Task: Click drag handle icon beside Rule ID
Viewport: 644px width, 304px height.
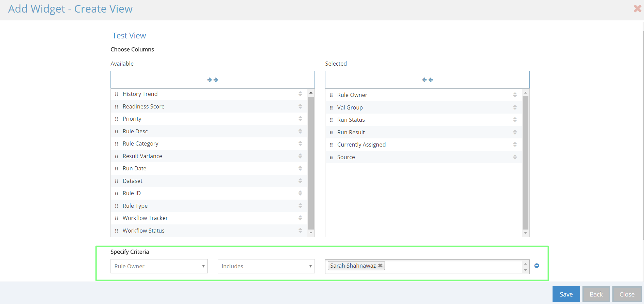Action: point(117,193)
